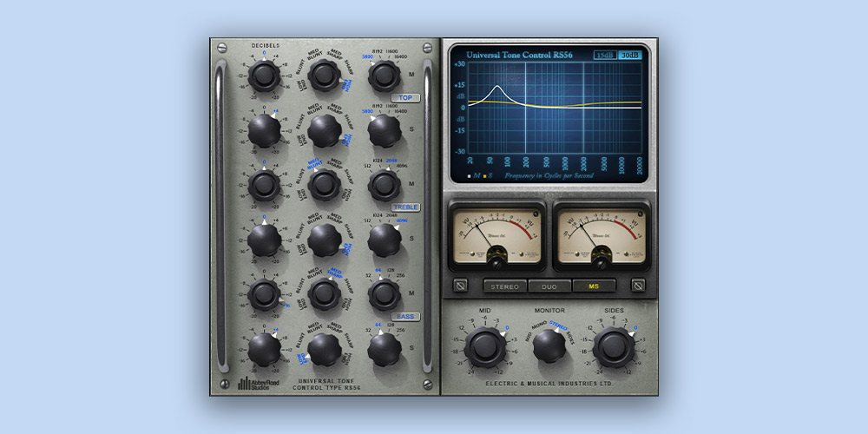Click the Treble S frequency knob
The height and width of the screenshot is (434, 868).
[385, 240]
